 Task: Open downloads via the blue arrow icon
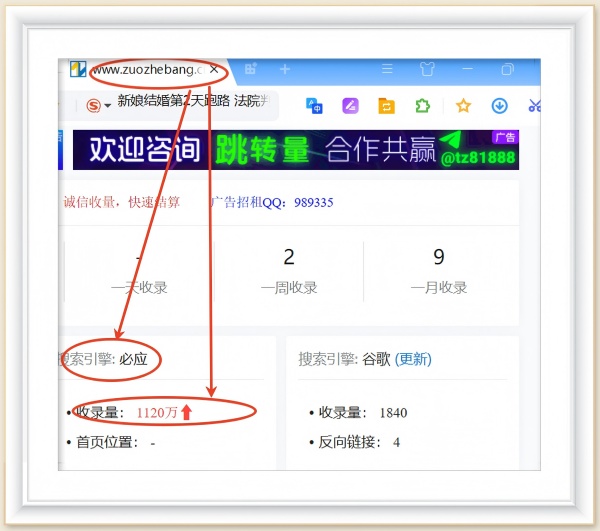pyautogui.click(x=499, y=105)
